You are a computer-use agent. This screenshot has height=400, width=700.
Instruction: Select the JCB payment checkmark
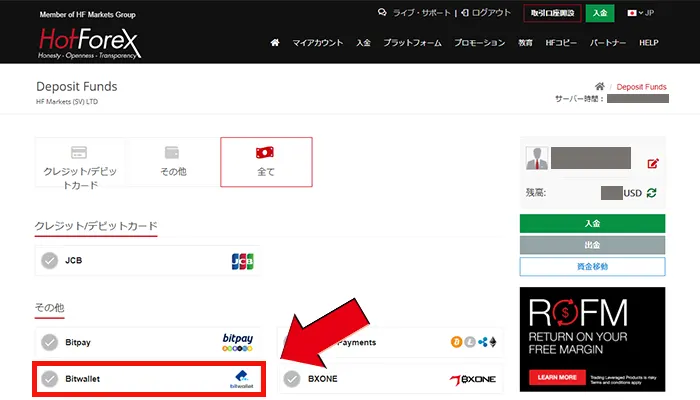(x=49, y=261)
